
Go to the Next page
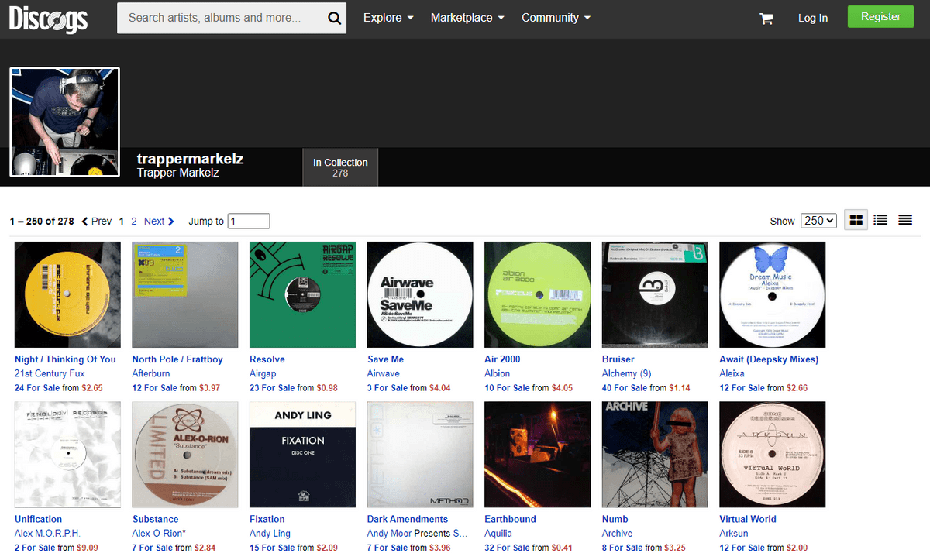click(x=159, y=221)
